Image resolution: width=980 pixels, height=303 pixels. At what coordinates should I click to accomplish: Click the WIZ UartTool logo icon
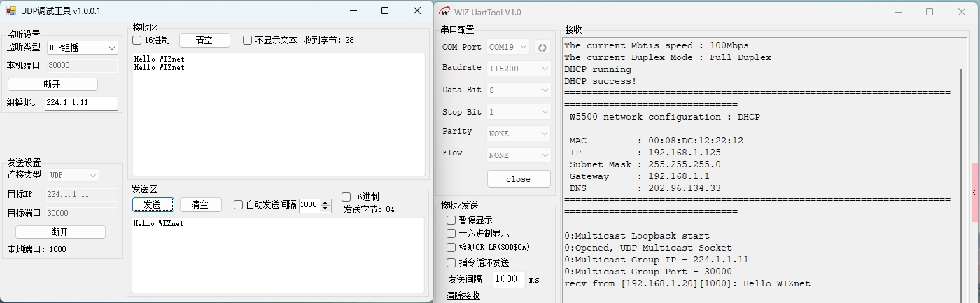point(444,12)
